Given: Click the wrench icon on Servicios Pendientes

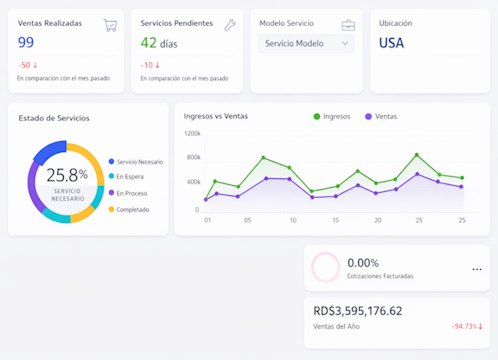Looking at the screenshot, I should pos(230,25).
